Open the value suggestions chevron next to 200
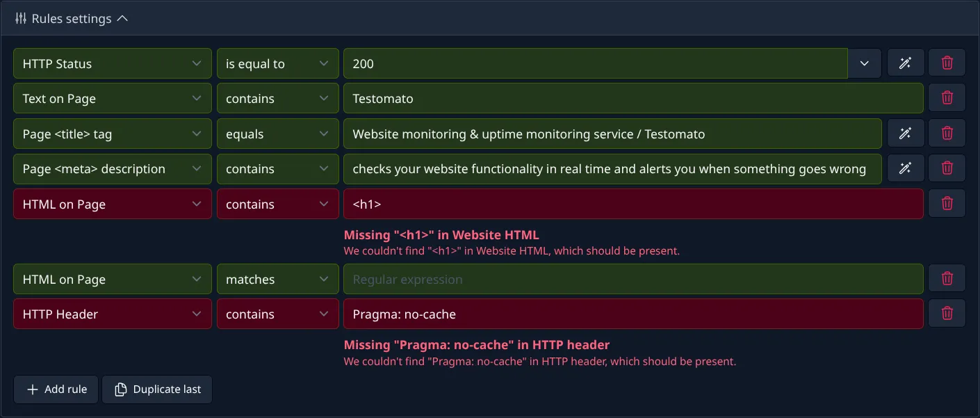The width and height of the screenshot is (980, 418). (864, 63)
